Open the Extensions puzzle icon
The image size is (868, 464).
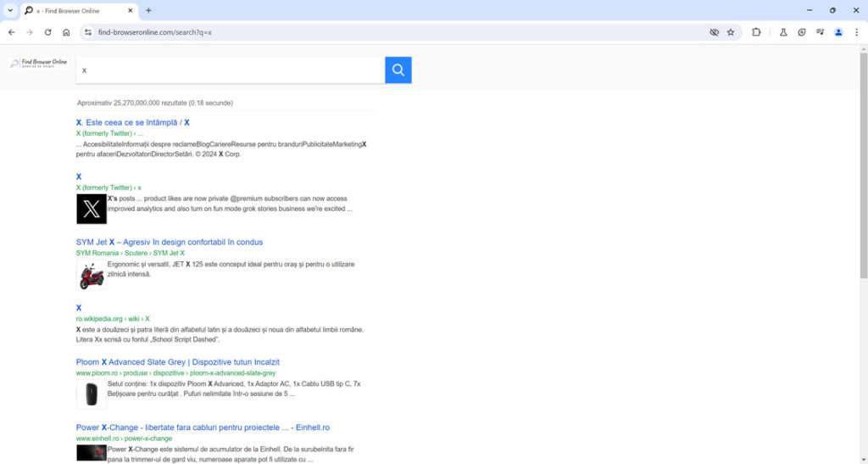756,33
